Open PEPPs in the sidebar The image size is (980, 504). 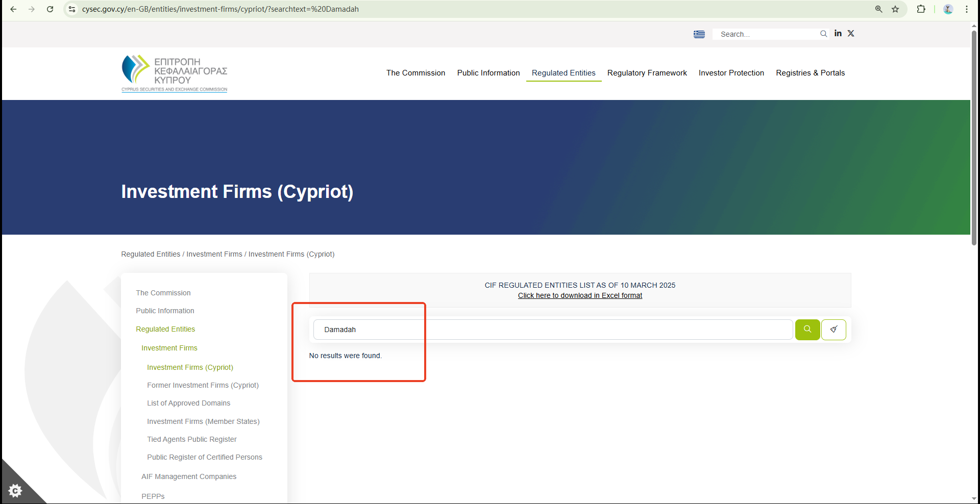tap(153, 496)
